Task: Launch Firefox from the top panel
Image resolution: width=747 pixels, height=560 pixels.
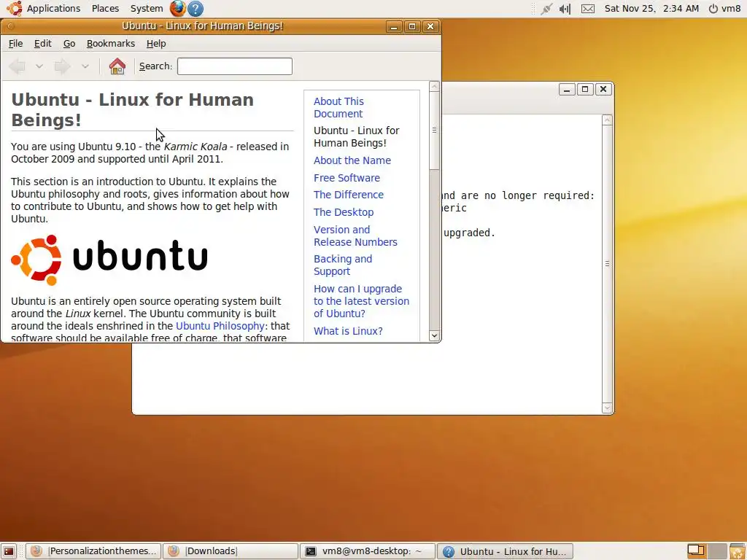Action: [178, 9]
